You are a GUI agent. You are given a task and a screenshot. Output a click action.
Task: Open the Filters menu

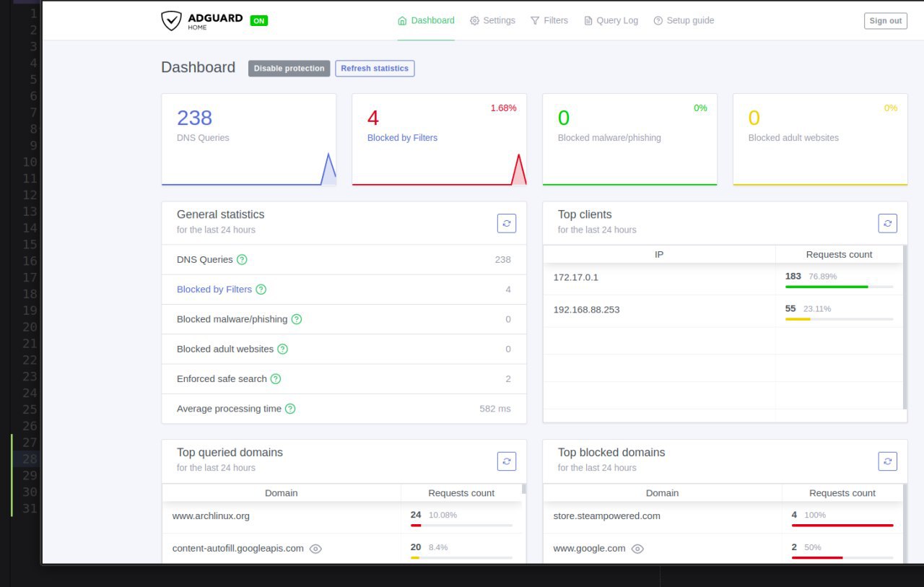549,20
